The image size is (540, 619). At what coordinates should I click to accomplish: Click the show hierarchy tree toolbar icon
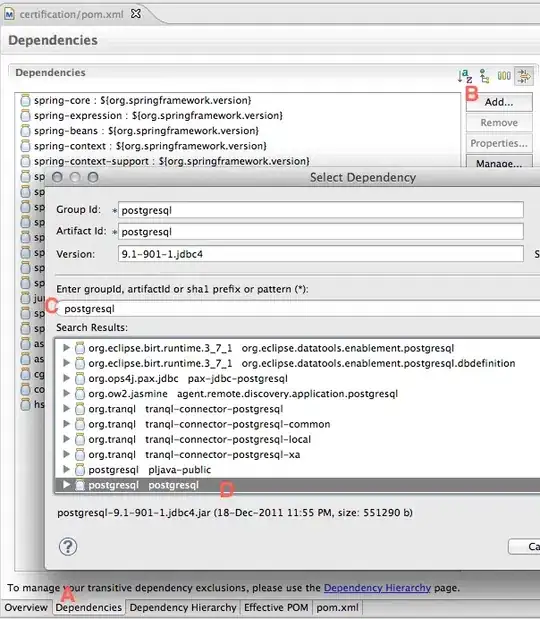pyautogui.click(x=484, y=76)
